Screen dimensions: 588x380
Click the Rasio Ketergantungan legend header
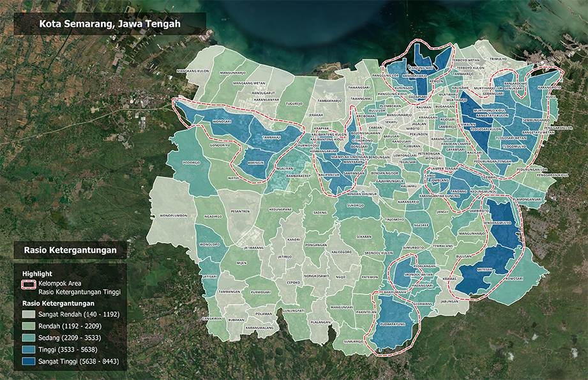70,250
